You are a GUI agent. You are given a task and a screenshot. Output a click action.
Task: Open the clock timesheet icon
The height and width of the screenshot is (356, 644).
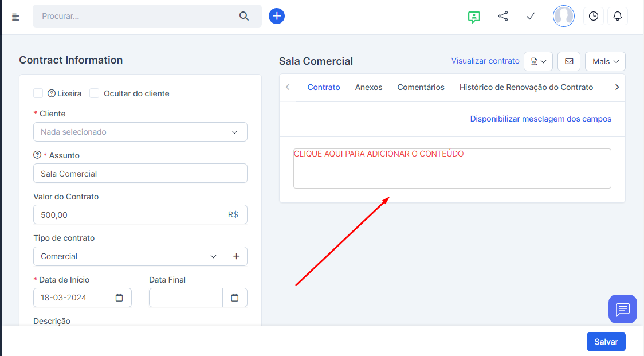click(x=594, y=16)
